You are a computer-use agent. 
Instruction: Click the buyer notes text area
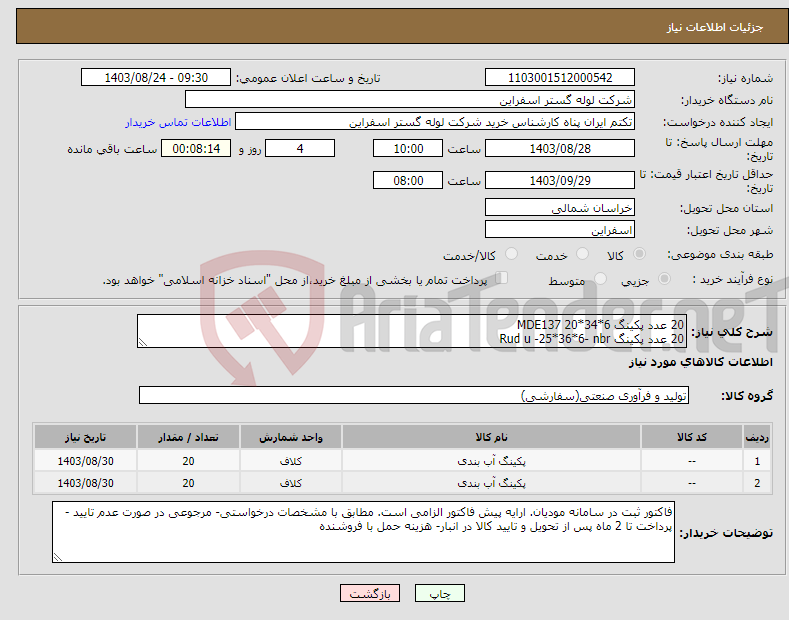pyautogui.click(x=363, y=532)
